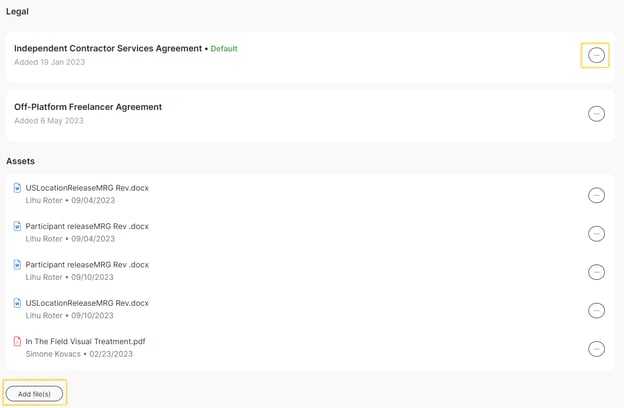
Task: Open the Independent Contractor Services Agreement title
Action: pos(107,48)
